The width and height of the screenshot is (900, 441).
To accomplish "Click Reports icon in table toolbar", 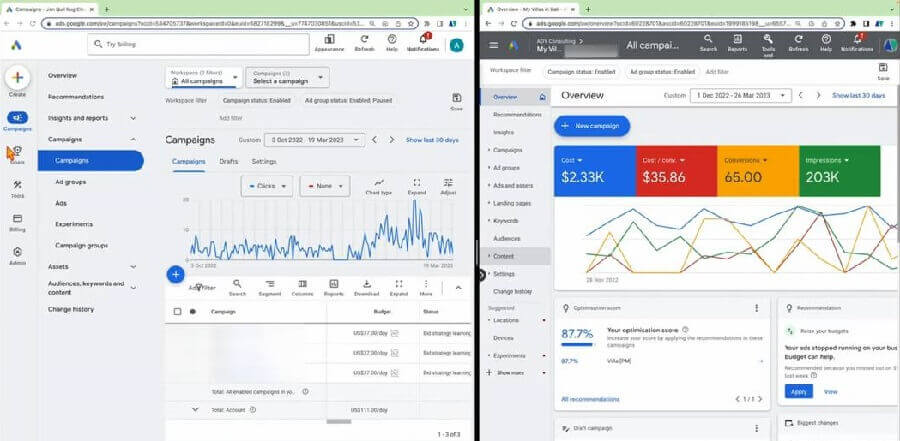I will coord(333,284).
